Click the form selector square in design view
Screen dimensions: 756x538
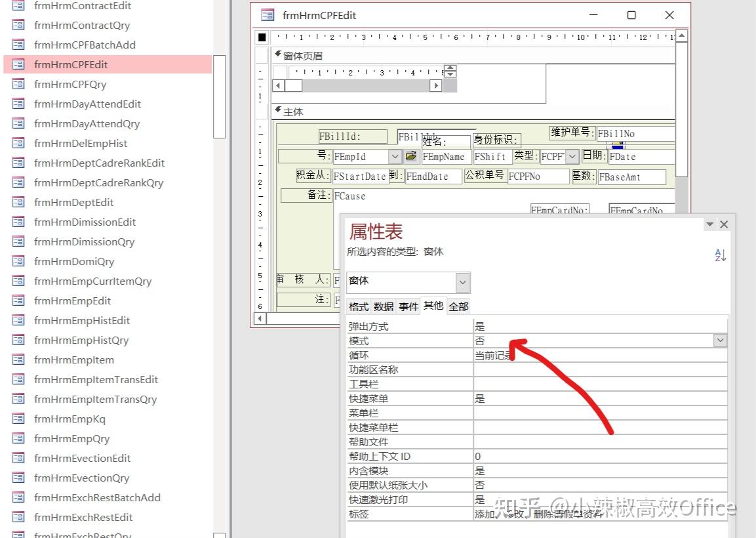[262, 37]
